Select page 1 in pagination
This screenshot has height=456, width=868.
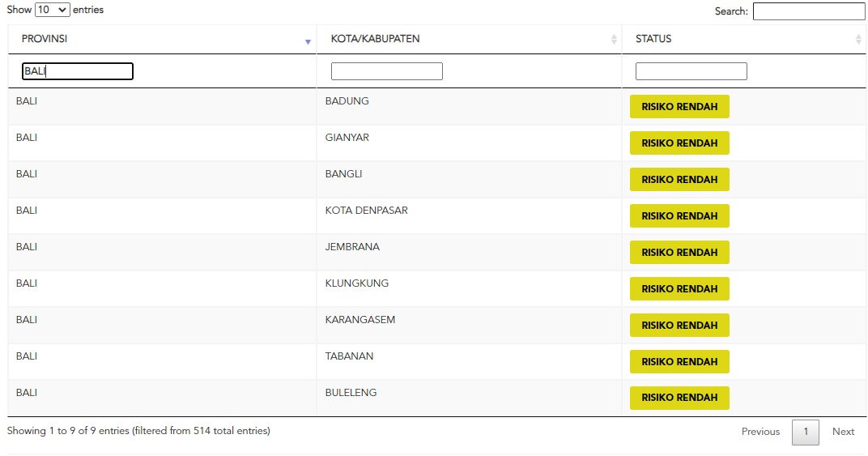(805, 432)
